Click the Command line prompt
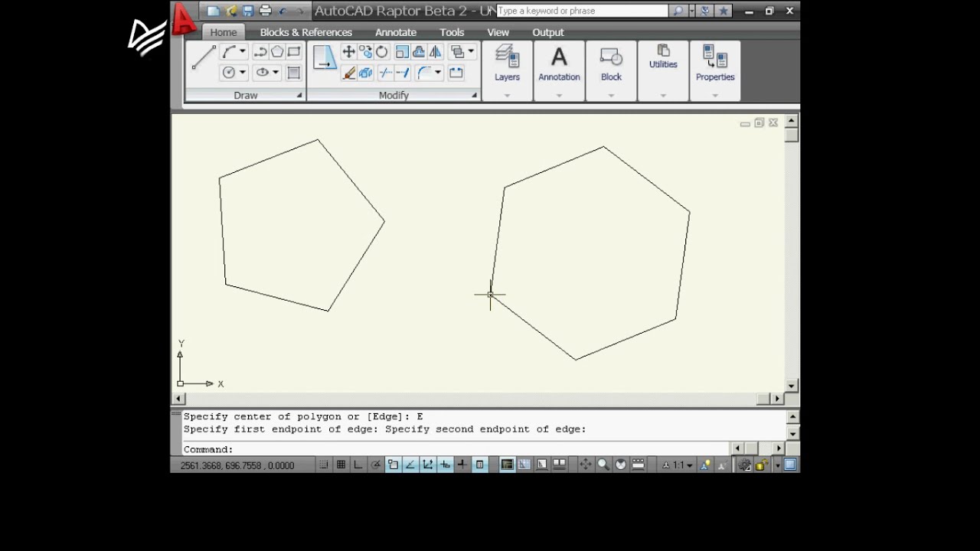This screenshot has height=551, width=980. click(x=456, y=449)
